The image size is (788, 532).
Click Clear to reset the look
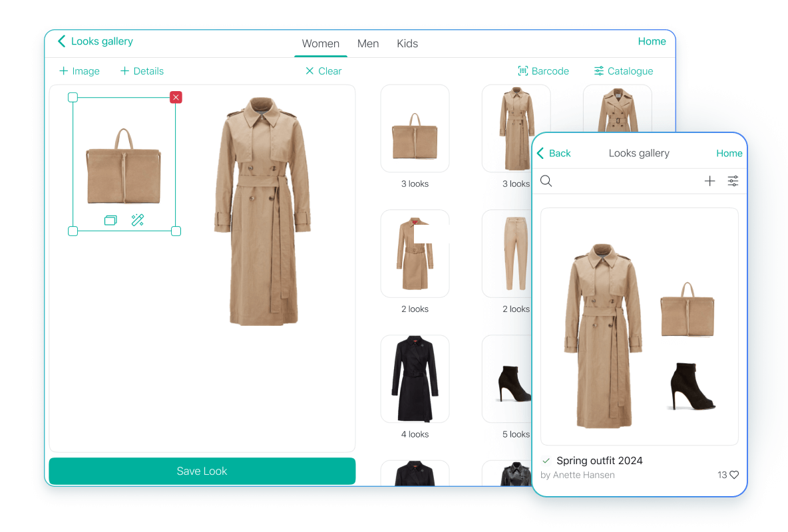coord(323,71)
